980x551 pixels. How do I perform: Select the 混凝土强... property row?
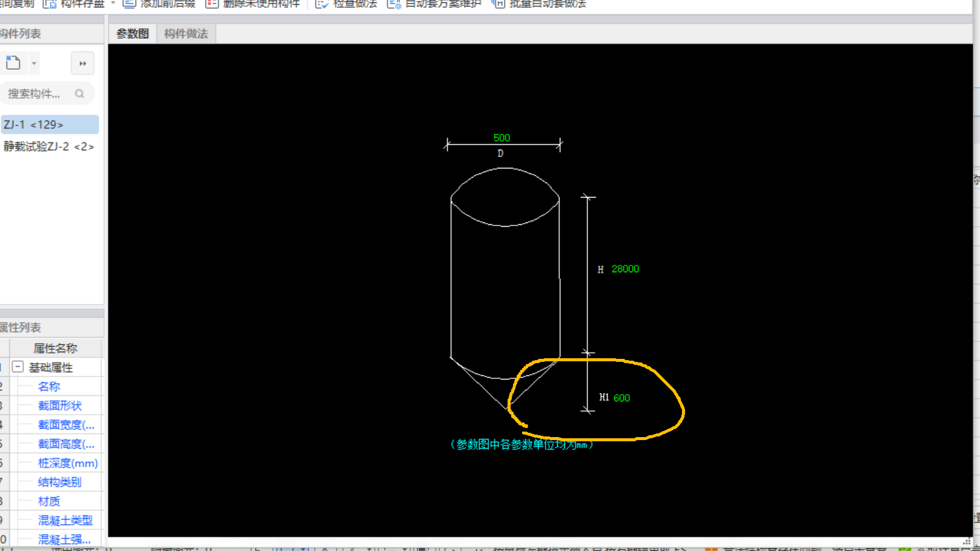(x=51, y=539)
